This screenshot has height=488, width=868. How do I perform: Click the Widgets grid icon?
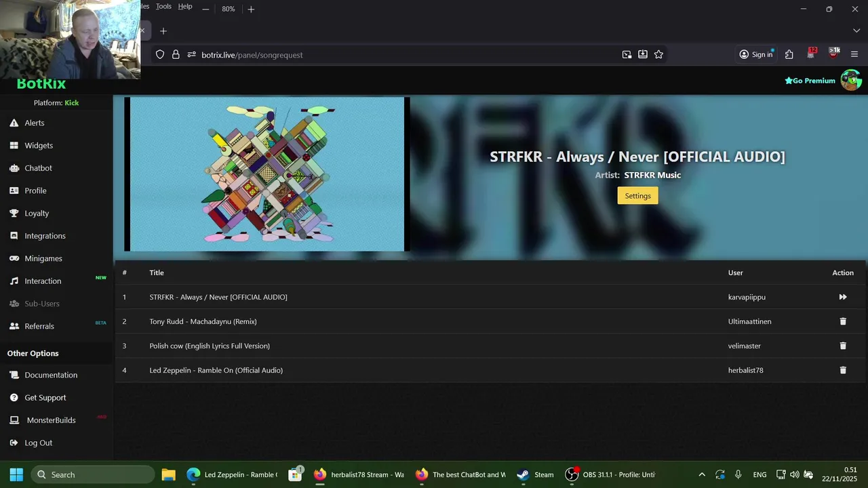(14, 145)
